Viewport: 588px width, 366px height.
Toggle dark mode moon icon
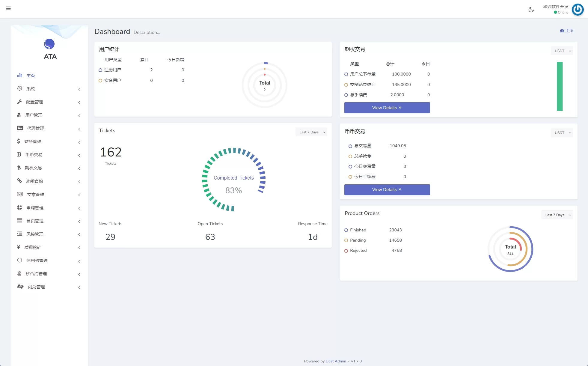click(x=531, y=10)
